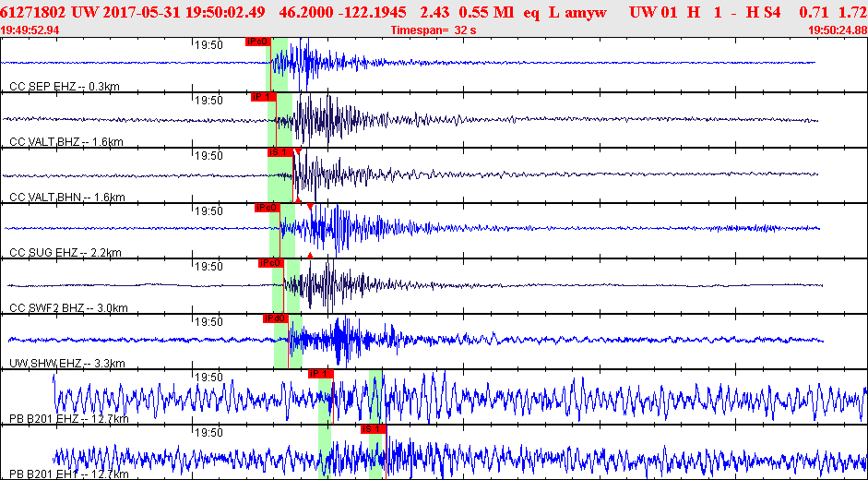Click the CC SWF2 BHZ station label

(x=68, y=308)
